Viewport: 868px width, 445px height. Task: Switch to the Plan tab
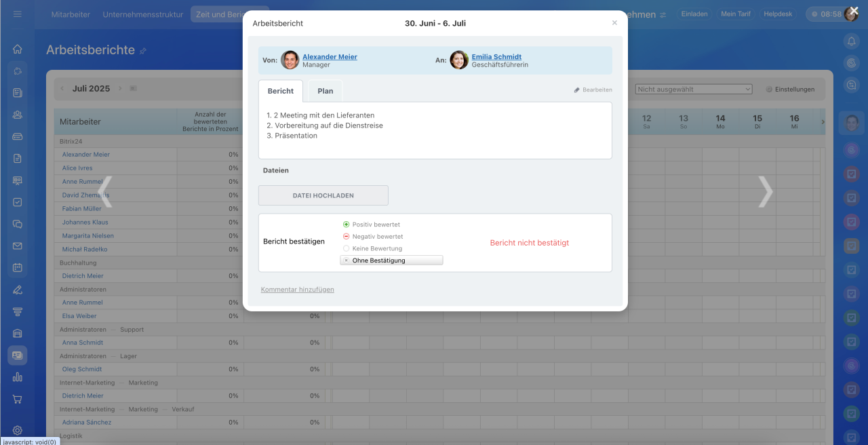coord(325,91)
